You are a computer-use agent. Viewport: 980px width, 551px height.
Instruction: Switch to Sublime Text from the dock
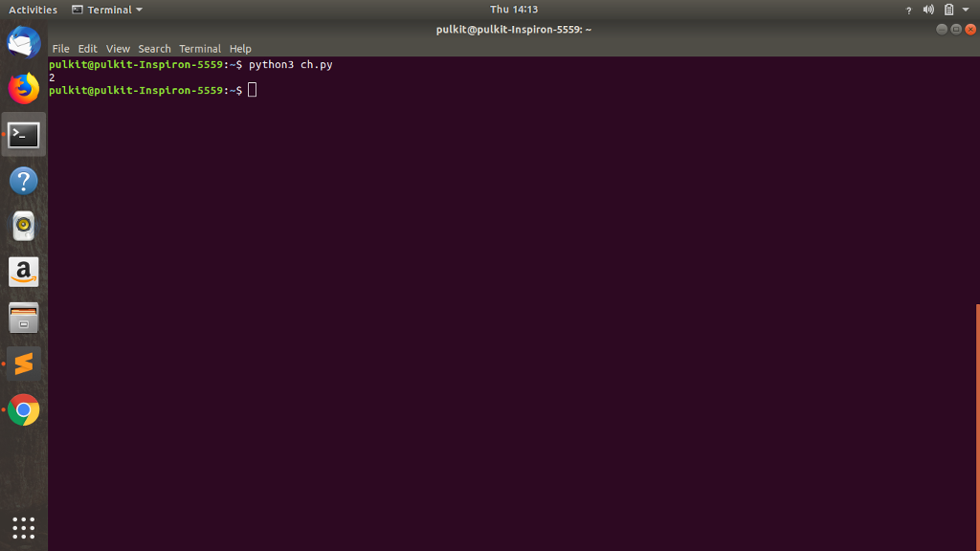(24, 364)
